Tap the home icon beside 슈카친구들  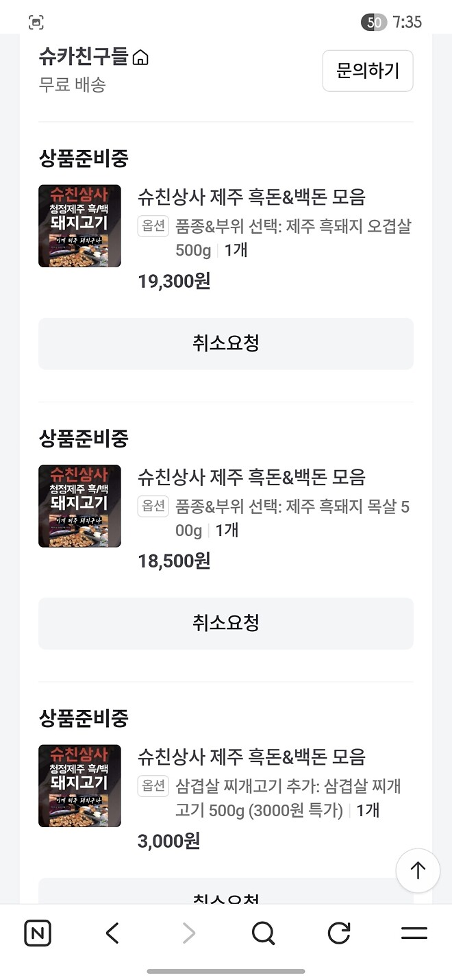pyautogui.click(x=141, y=59)
